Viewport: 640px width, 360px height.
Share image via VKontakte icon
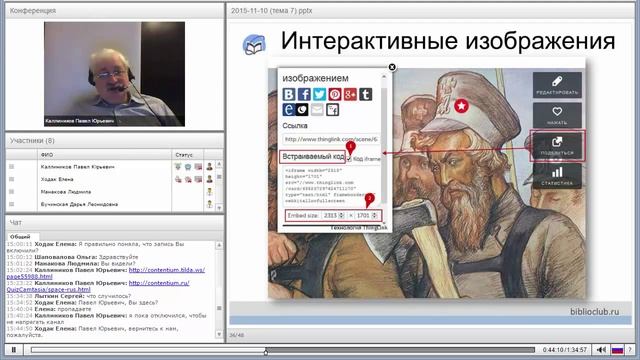289,94
